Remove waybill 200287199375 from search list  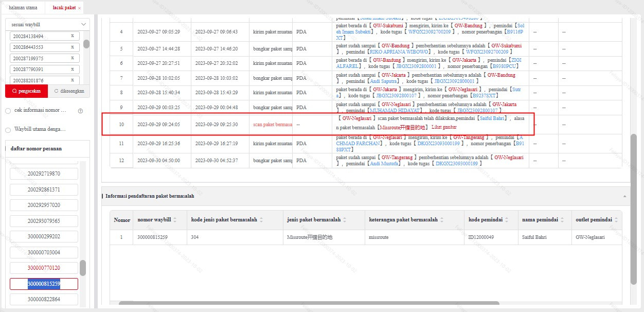click(73, 58)
